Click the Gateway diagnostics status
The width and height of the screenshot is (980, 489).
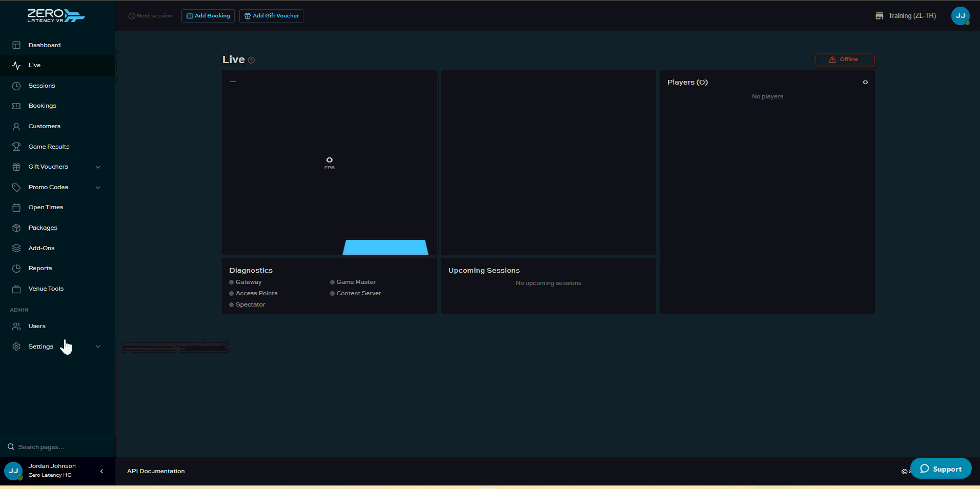point(246,282)
